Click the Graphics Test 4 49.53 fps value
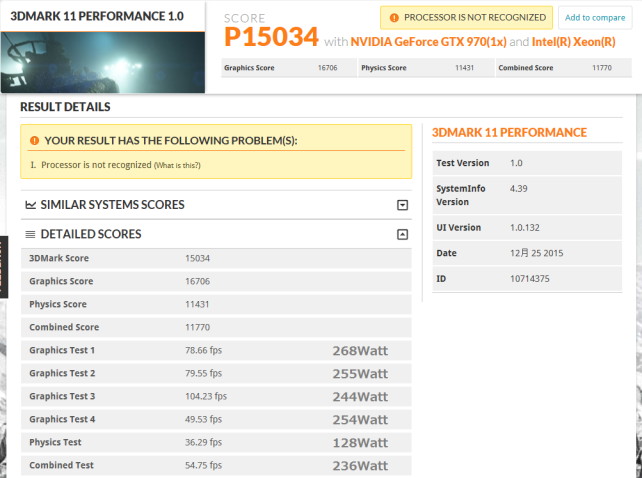 click(203, 419)
